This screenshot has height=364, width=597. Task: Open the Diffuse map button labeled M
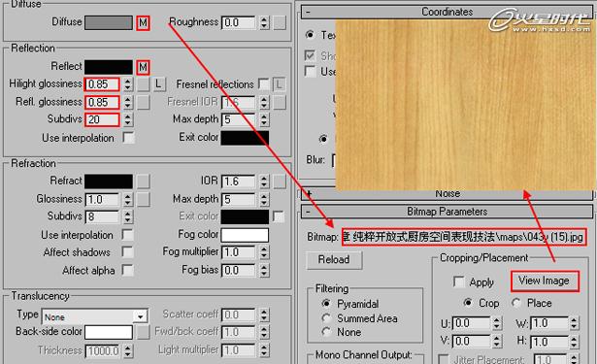coord(143,23)
